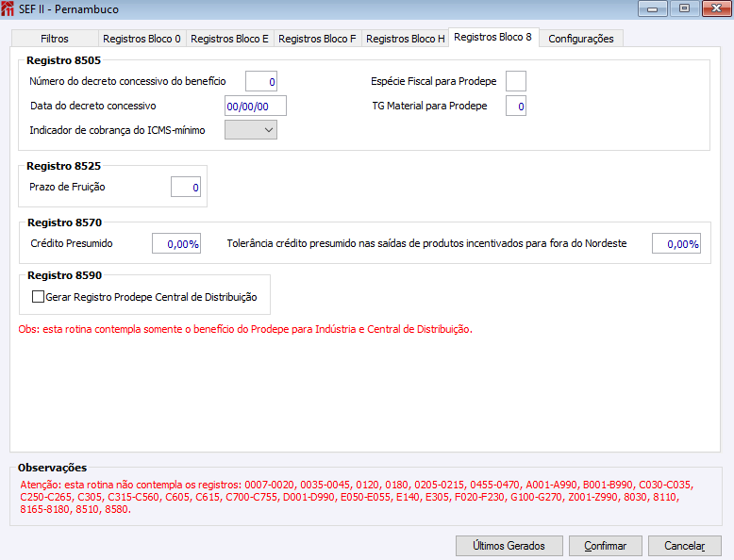Click the 'Indicador de cobrança do ICMS-mínimo' label
Screen dimensions: 734x560
click(118, 130)
